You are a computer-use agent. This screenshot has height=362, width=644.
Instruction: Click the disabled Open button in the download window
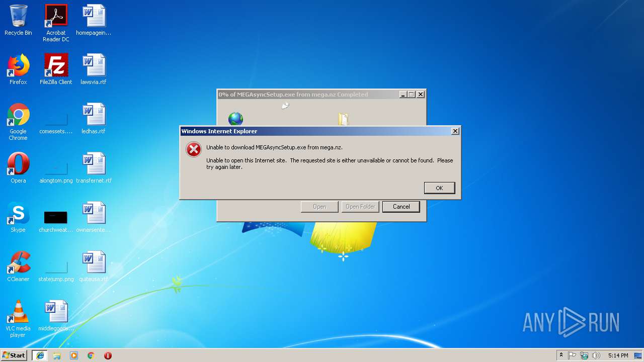(319, 207)
